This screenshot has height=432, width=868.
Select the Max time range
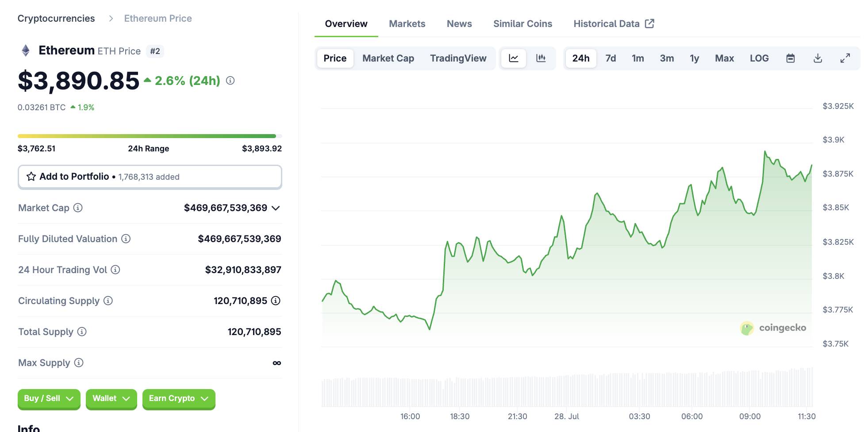click(x=724, y=58)
